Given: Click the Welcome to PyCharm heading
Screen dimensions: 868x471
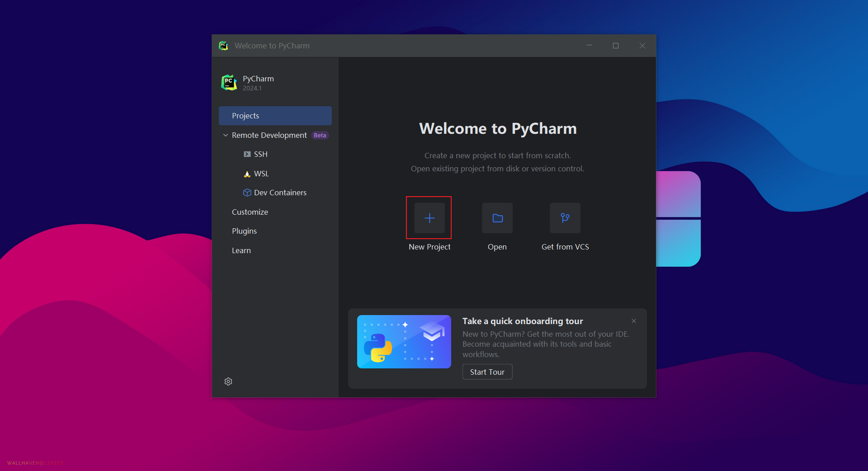Looking at the screenshot, I should pyautogui.click(x=498, y=128).
